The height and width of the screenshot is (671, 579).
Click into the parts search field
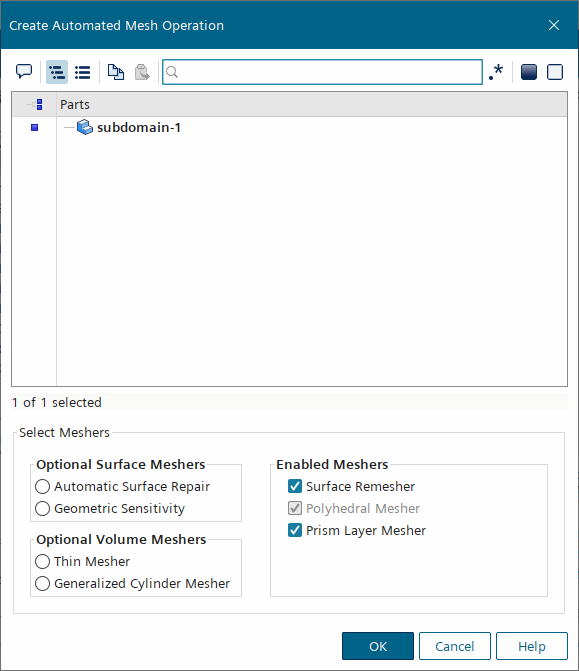pyautogui.click(x=322, y=72)
